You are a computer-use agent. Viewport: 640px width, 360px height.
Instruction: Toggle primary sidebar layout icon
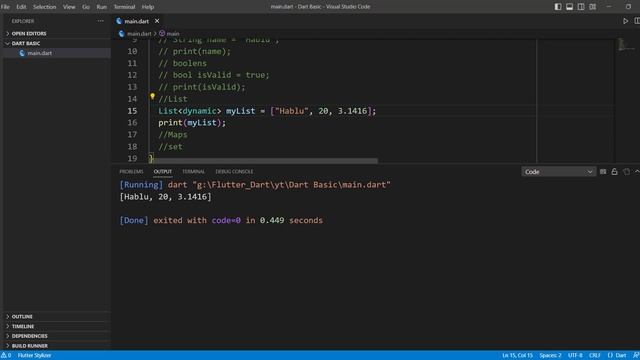tap(558, 7)
